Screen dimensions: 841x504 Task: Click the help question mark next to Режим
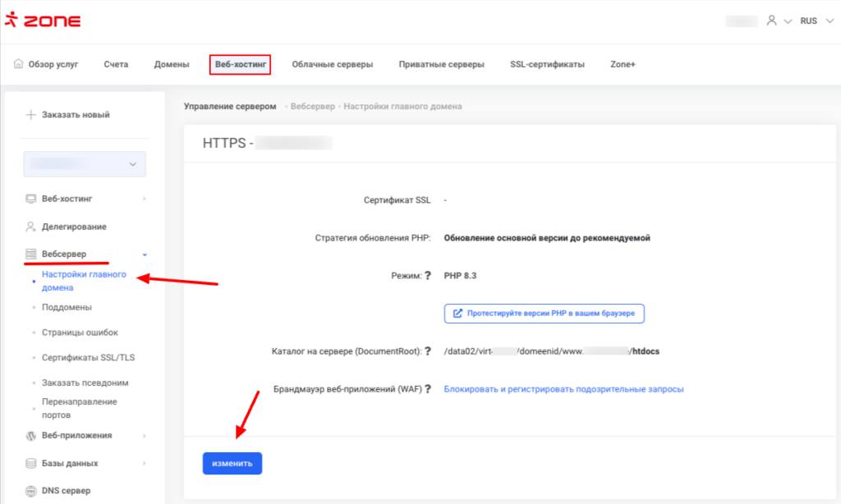coord(427,276)
